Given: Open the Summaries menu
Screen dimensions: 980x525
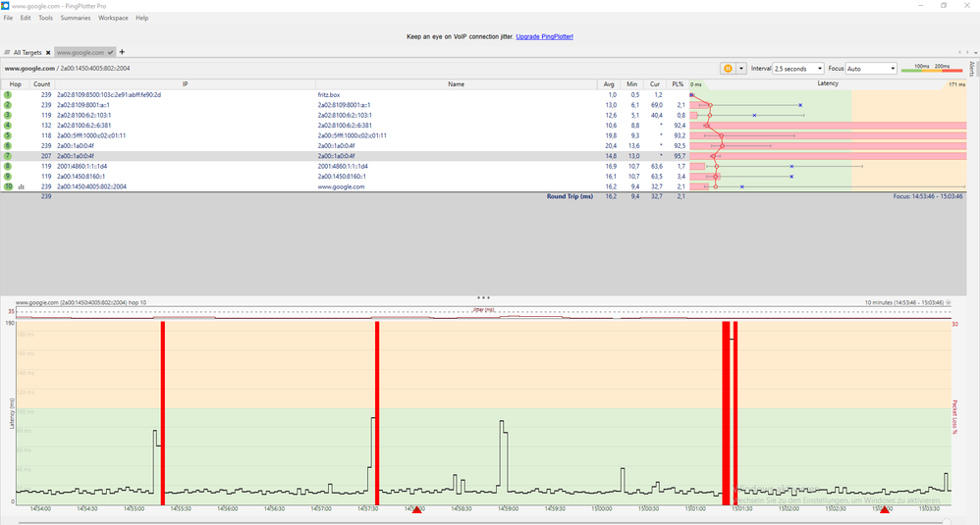Looking at the screenshot, I should tap(76, 18).
